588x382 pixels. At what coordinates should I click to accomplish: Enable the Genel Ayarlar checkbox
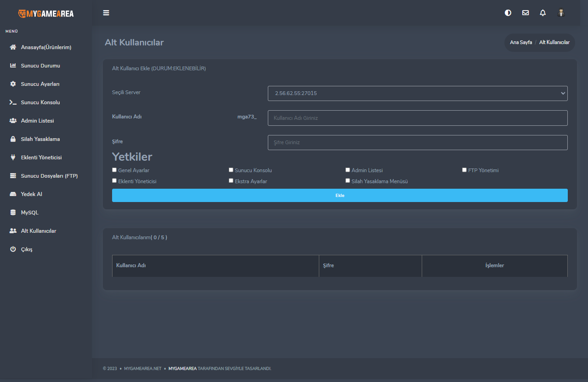(x=114, y=170)
